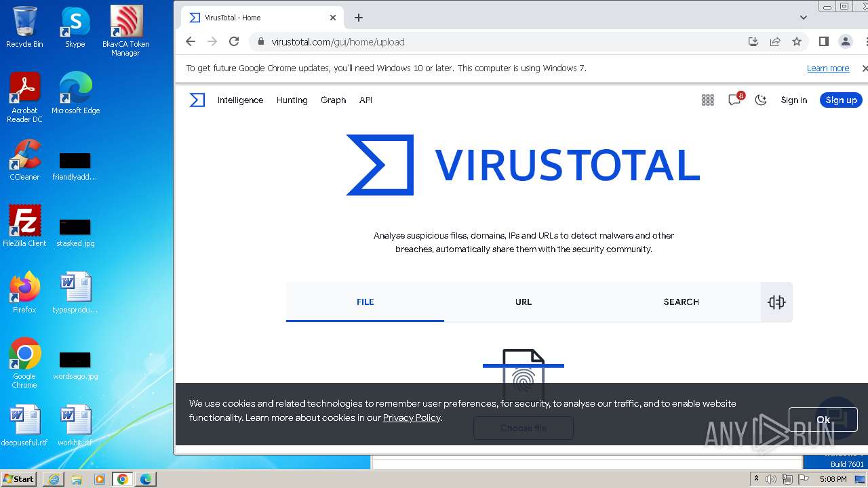The width and height of the screenshot is (868, 488).
Task: Share this page from address bar
Action: pos(775,41)
